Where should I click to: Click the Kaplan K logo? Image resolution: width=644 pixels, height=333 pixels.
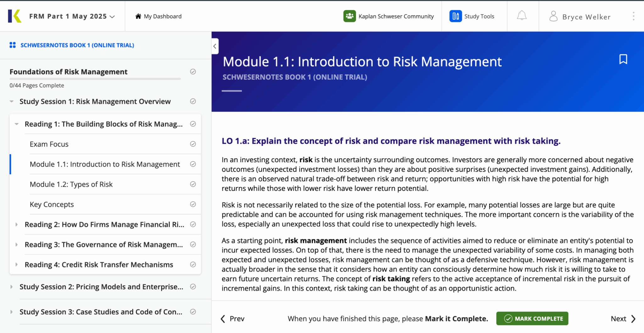[x=15, y=16]
